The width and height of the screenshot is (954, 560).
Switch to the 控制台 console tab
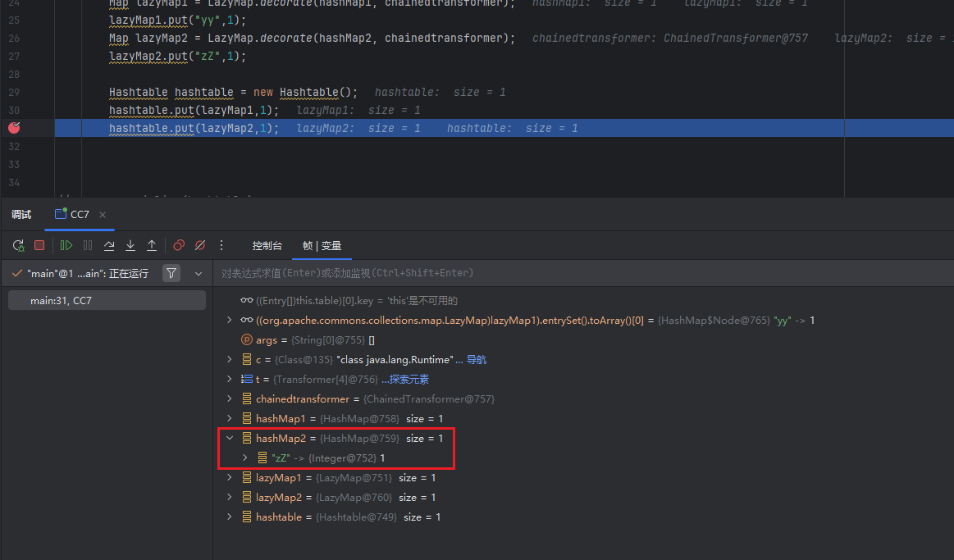pos(267,246)
